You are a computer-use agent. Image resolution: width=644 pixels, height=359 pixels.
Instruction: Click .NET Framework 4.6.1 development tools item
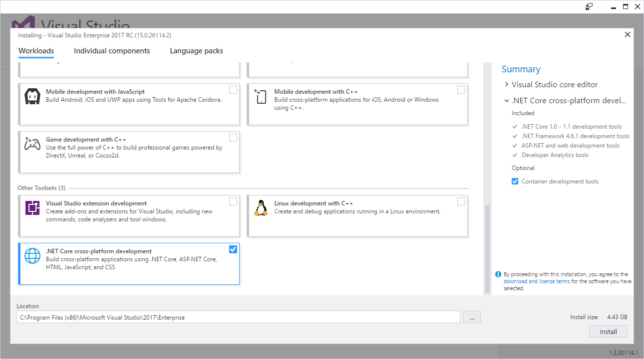(x=576, y=136)
